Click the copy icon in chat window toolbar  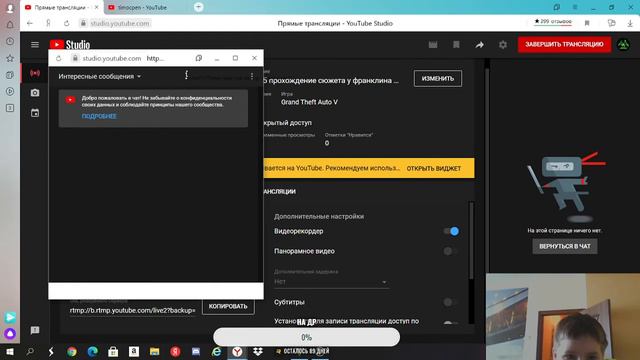(199, 58)
